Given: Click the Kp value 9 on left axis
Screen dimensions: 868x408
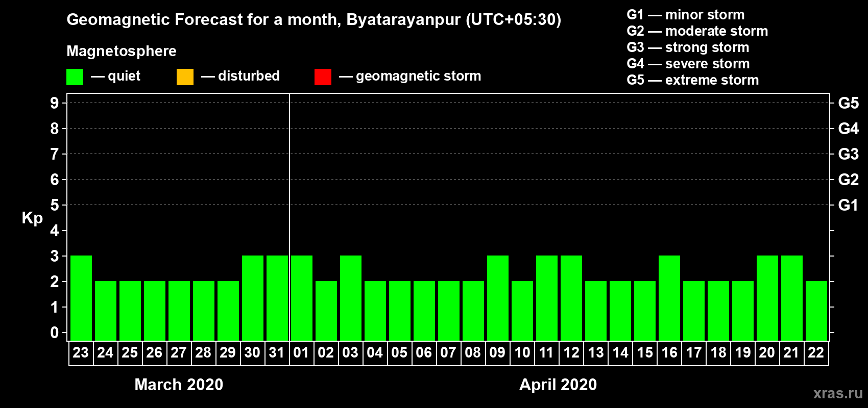Looking at the screenshot, I should pos(55,103).
